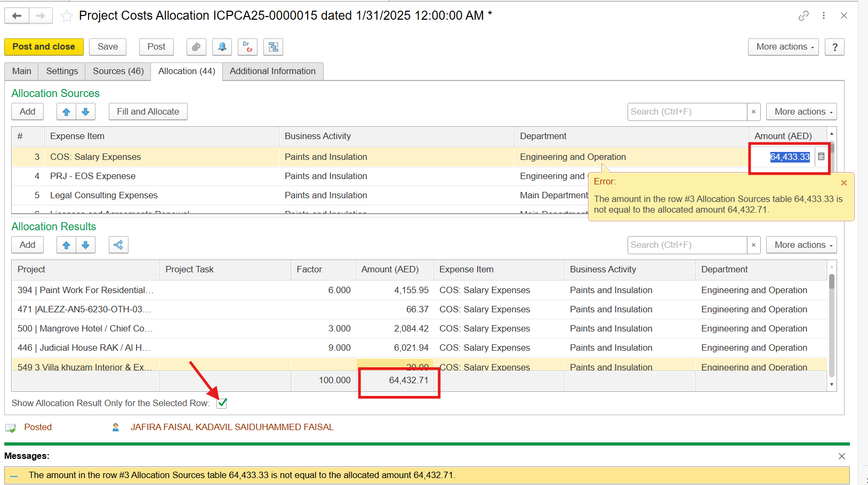Open Allocation Results More actions menu
Image resolution: width=868 pixels, height=485 pixels.
[801, 245]
